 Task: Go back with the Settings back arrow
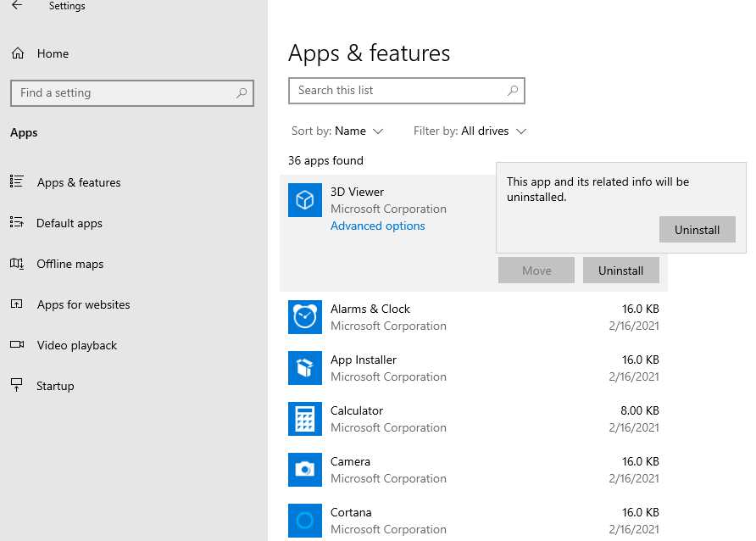point(17,5)
